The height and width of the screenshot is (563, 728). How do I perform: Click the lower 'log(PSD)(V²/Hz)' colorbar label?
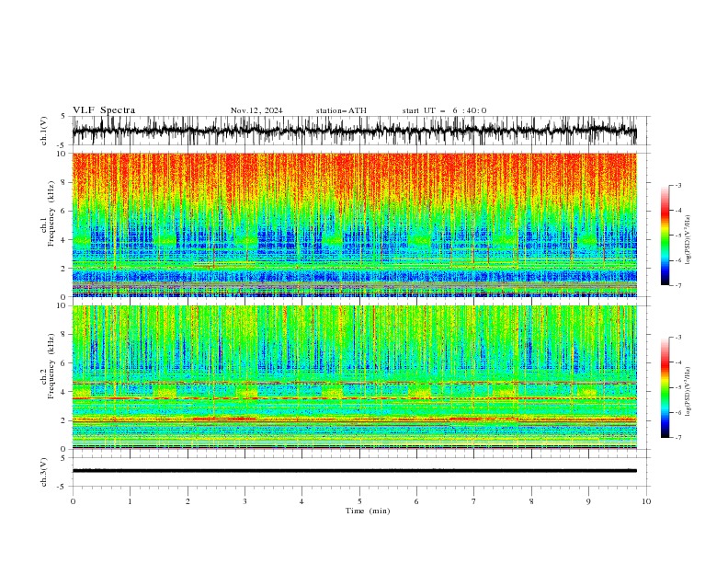tap(688, 391)
